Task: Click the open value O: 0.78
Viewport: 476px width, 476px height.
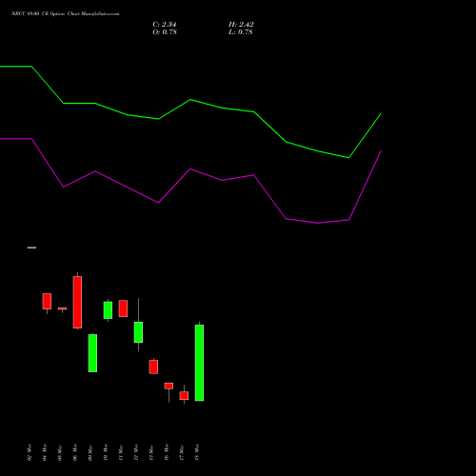Action: [x=165, y=32]
